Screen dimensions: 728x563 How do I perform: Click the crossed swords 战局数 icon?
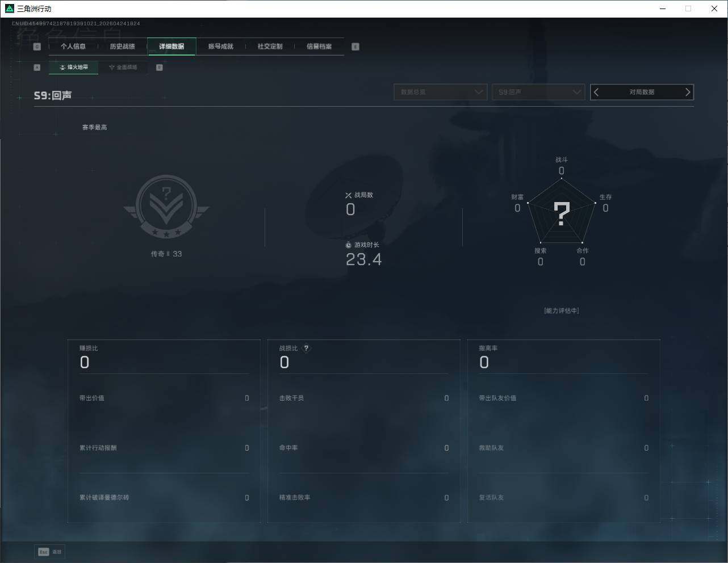coord(348,195)
